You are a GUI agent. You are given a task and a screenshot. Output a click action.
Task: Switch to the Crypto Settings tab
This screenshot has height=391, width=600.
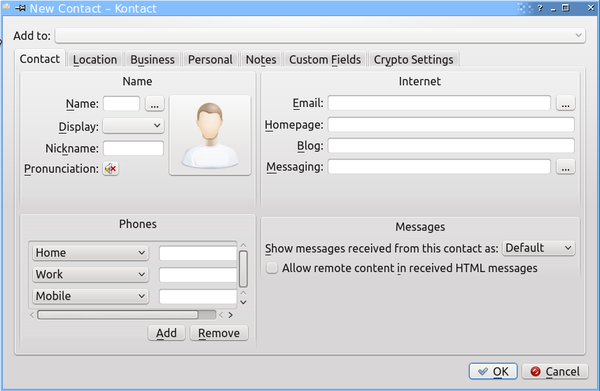click(x=414, y=60)
